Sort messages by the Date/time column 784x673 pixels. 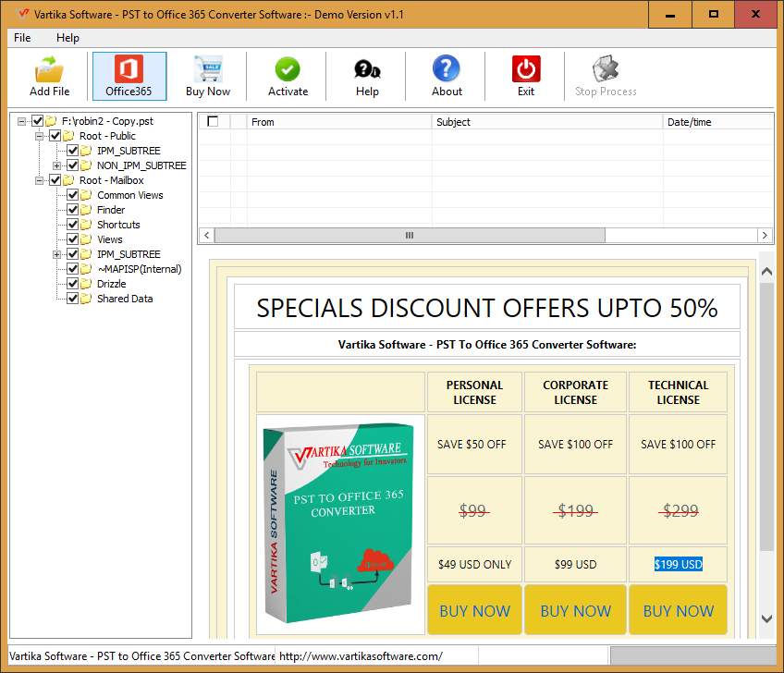pos(718,122)
